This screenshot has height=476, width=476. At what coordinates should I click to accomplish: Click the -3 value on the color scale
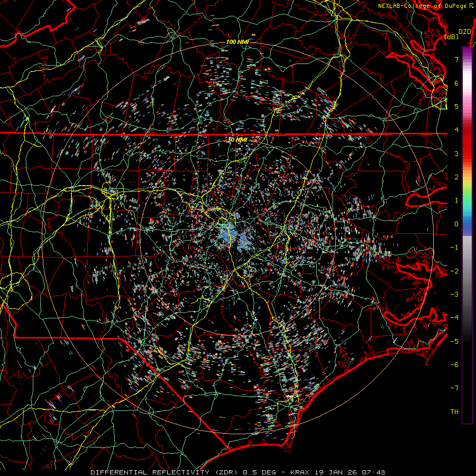tap(454, 295)
